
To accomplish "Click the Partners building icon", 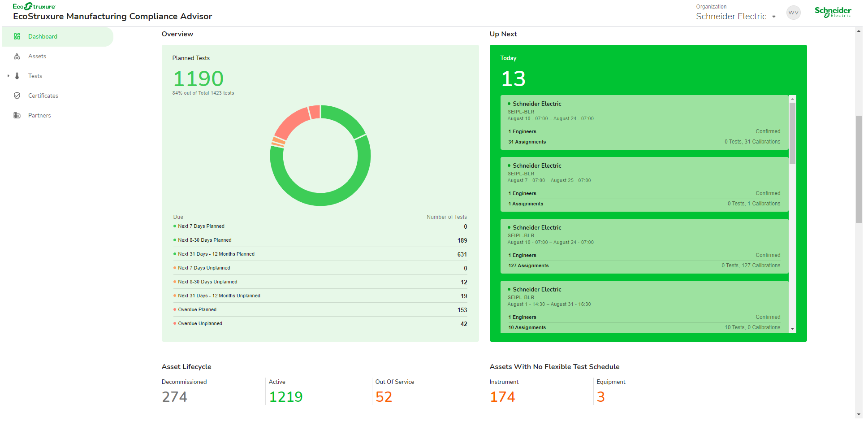I will pyautogui.click(x=17, y=115).
